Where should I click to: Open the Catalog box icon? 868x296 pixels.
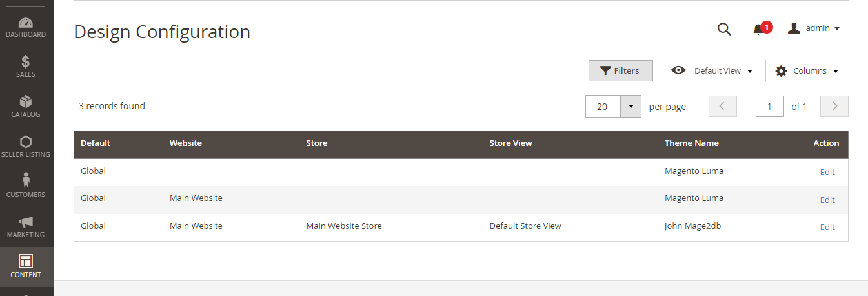point(26,101)
